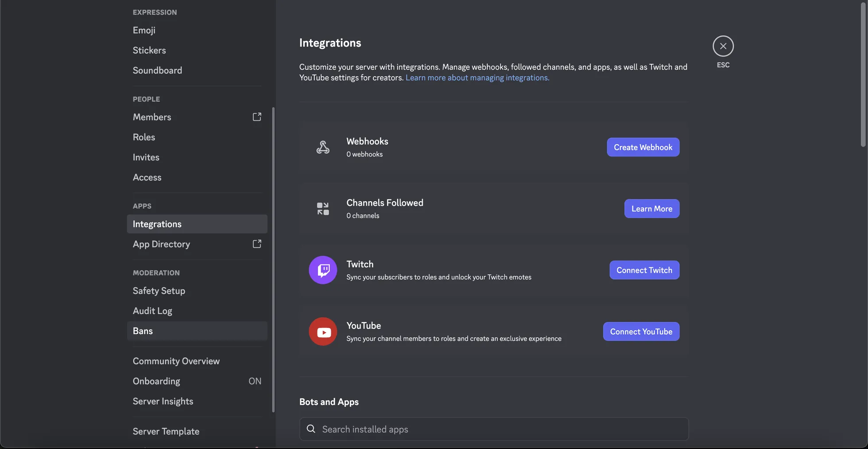Open Server Insights

tap(197, 401)
